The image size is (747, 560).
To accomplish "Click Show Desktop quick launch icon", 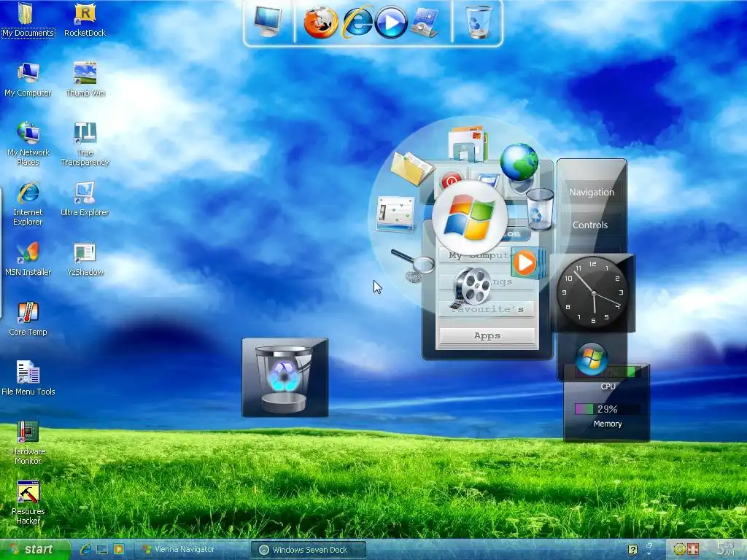I will (x=102, y=550).
